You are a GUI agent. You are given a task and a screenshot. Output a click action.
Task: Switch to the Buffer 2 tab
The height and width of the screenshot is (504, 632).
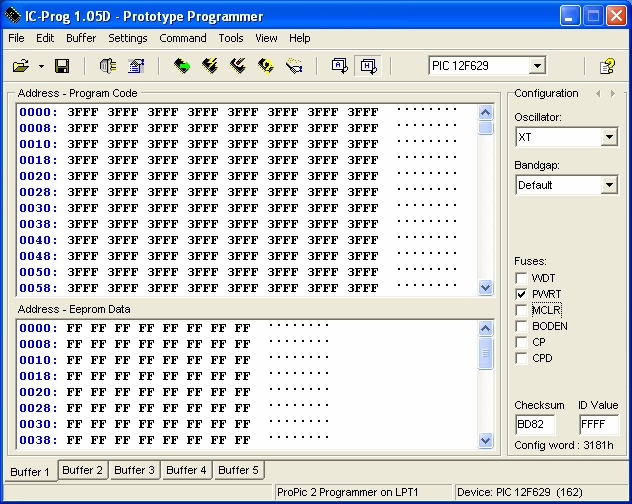83,470
